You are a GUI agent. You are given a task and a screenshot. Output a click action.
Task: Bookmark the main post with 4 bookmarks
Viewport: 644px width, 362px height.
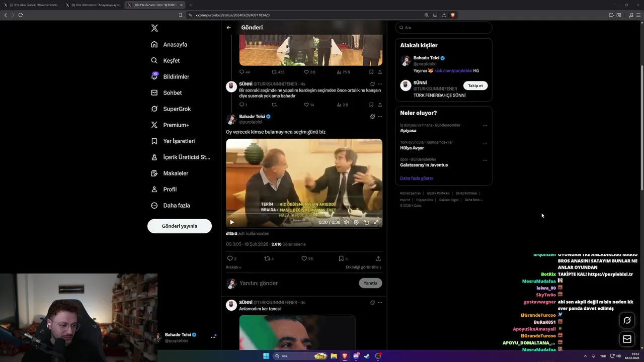343,258
